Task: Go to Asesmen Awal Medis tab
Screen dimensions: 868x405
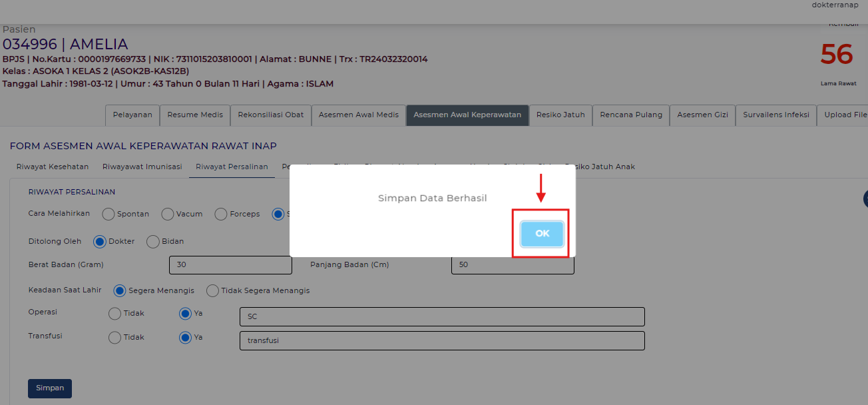Action: 358,115
